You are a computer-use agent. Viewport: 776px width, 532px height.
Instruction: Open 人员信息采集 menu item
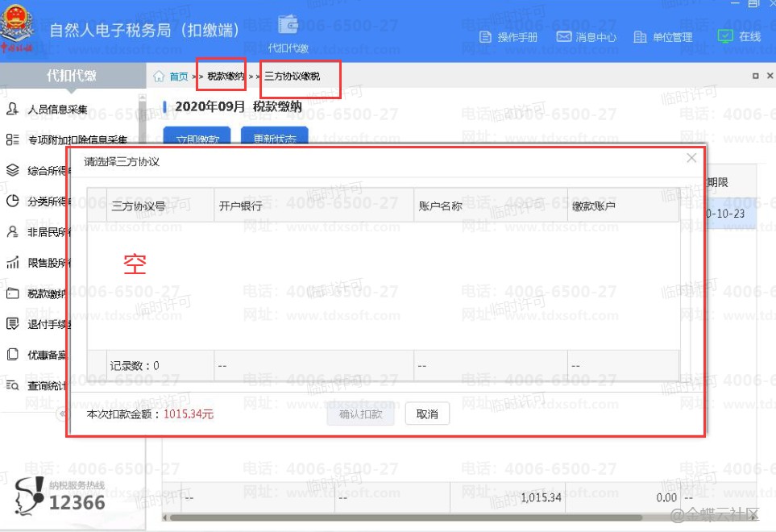(x=57, y=110)
